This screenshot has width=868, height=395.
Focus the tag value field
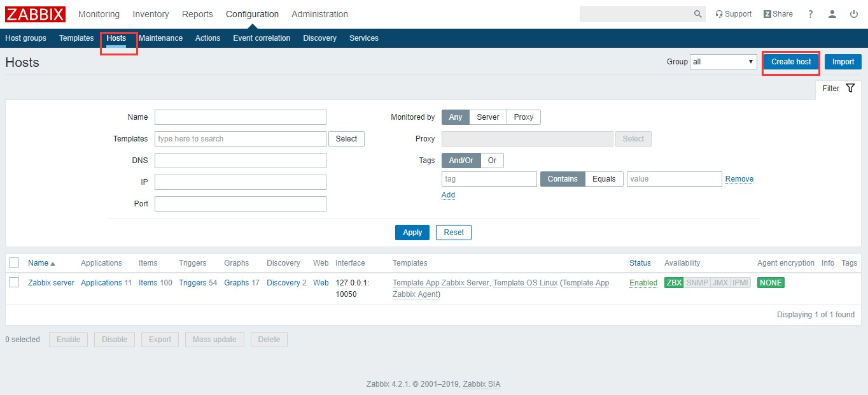(675, 179)
